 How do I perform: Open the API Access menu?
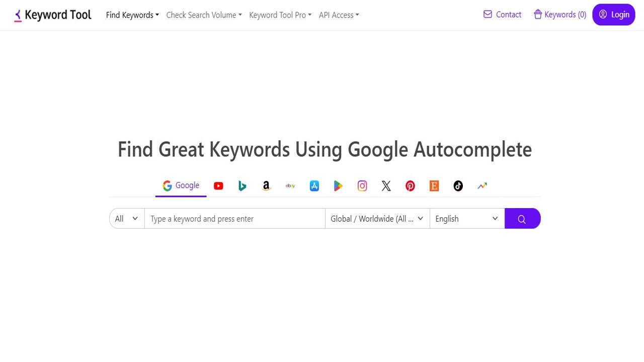(x=339, y=15)
